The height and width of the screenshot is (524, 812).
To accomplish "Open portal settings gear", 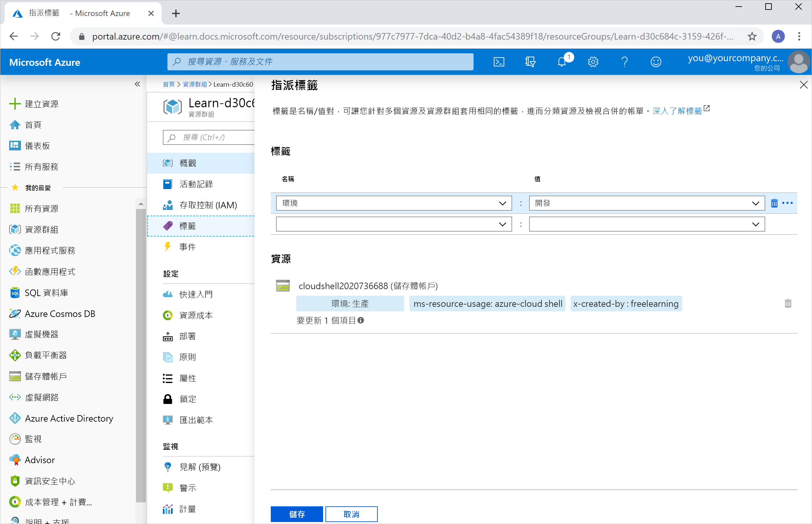I will pos(593,61).
